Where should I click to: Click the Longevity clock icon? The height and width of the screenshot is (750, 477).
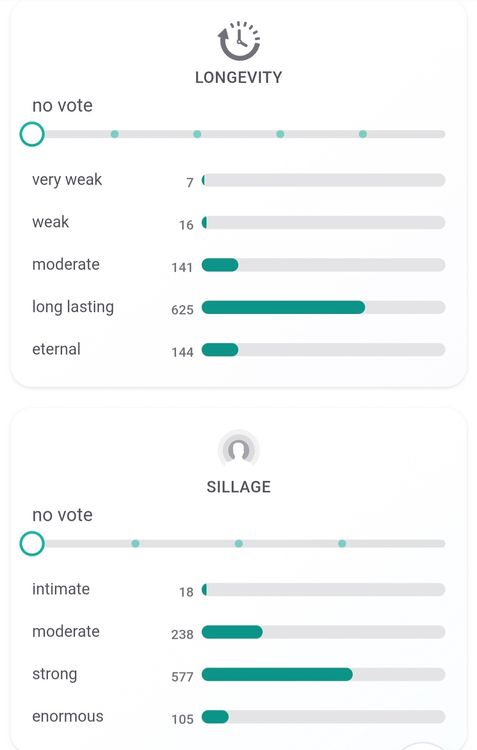239,41
